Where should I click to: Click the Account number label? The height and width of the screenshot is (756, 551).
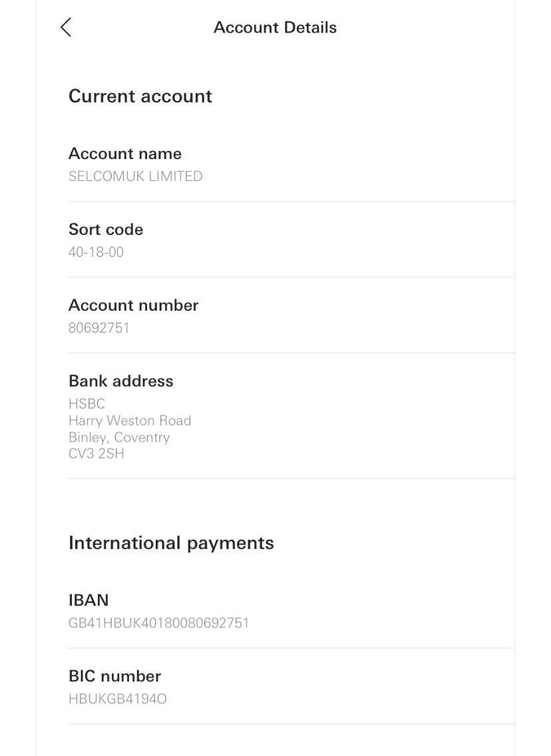point(133,305)
